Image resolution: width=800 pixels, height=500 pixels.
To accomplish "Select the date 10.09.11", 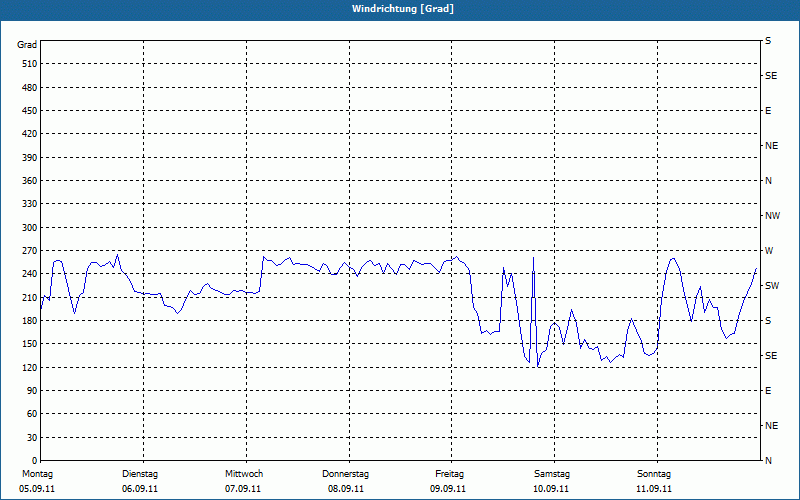I will pyautogui.click(x=551, y=489).
